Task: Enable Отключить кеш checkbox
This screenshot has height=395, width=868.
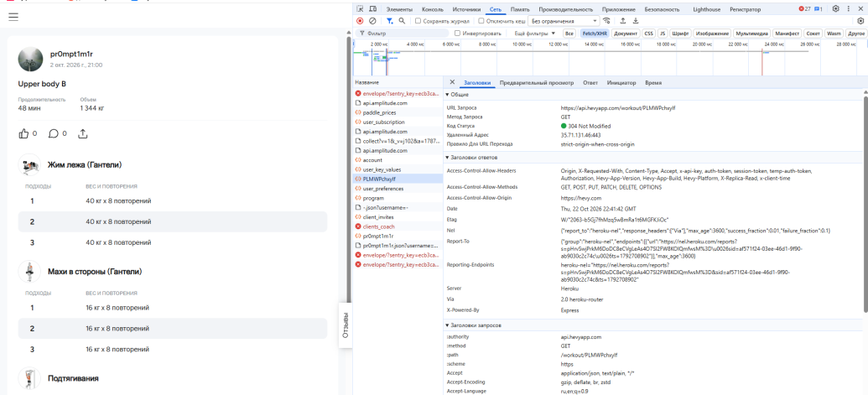Action: point(481,21)
